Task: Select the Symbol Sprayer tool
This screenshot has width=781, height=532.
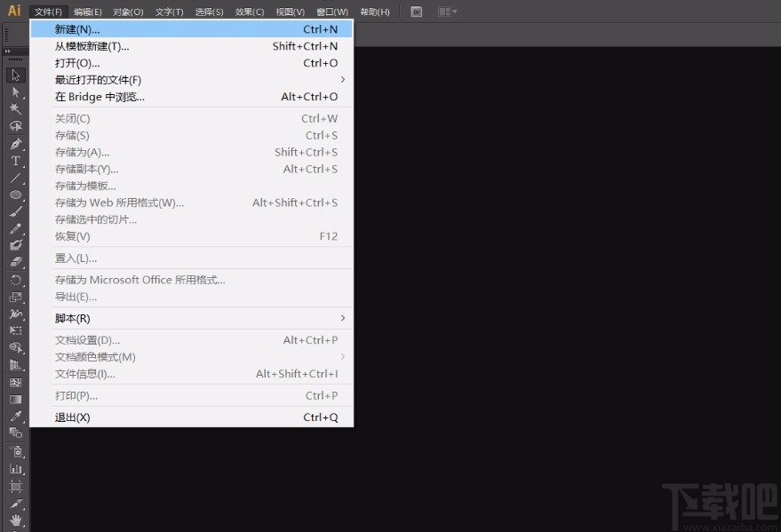Action: pos(15,452)
